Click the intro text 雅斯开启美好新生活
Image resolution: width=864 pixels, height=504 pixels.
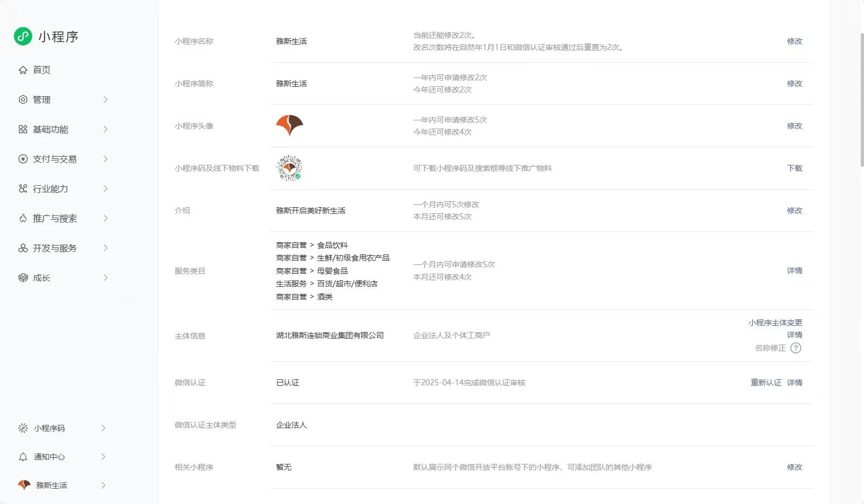click(x=311, y=211)
